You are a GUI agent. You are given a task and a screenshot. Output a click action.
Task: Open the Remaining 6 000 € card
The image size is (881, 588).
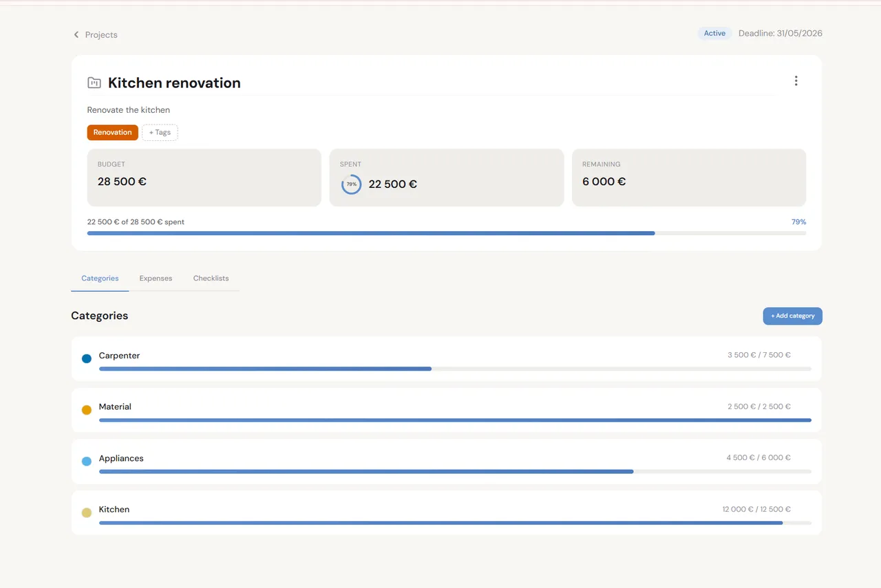[689, 177]
